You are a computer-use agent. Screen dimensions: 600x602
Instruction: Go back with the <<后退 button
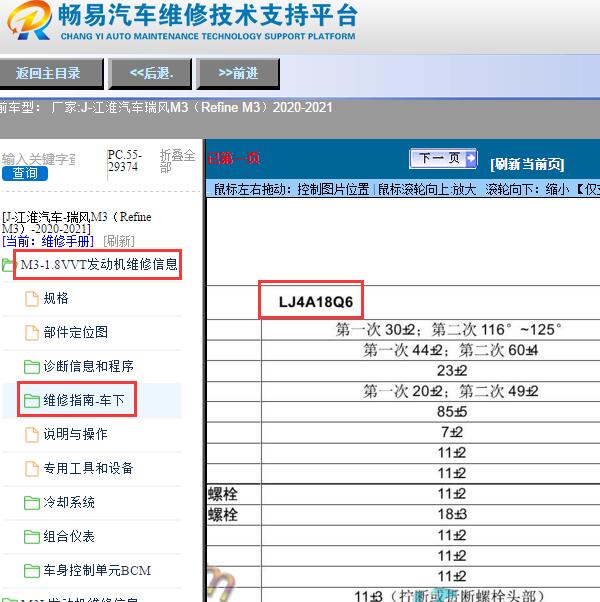point(150,73)
